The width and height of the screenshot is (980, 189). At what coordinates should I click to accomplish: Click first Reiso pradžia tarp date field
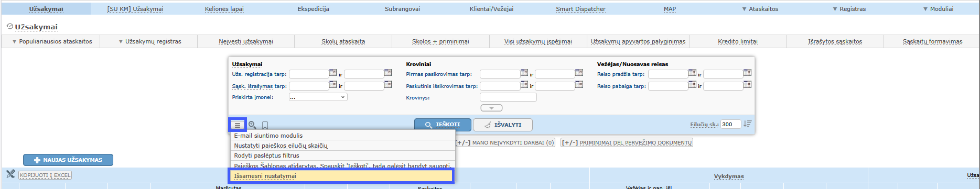tap(668, 74)
